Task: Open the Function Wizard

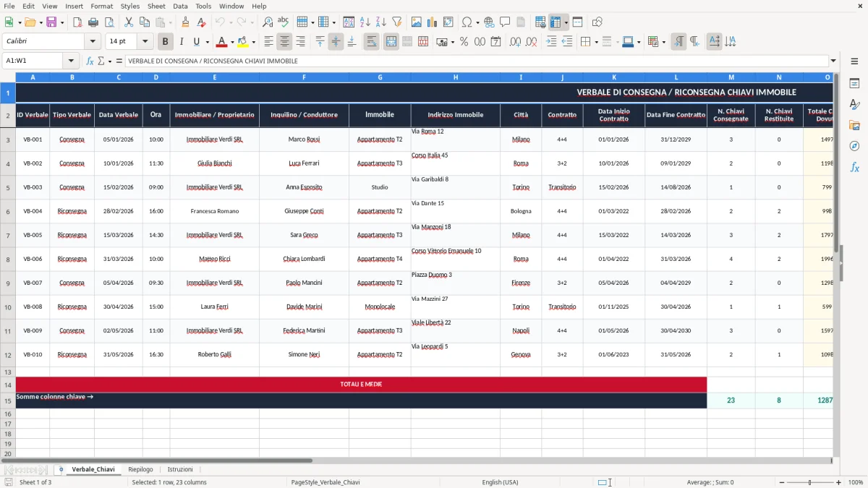Action: [x=90, y=61]
